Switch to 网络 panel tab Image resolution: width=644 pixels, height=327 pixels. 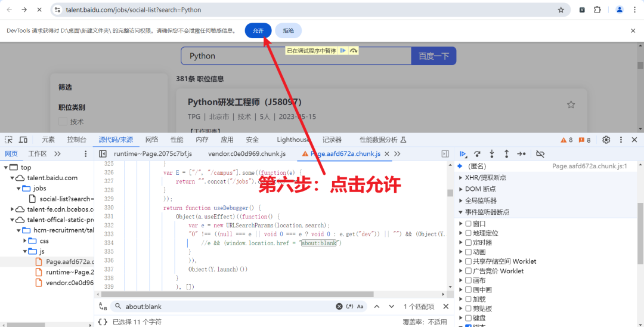pos(151,140)
